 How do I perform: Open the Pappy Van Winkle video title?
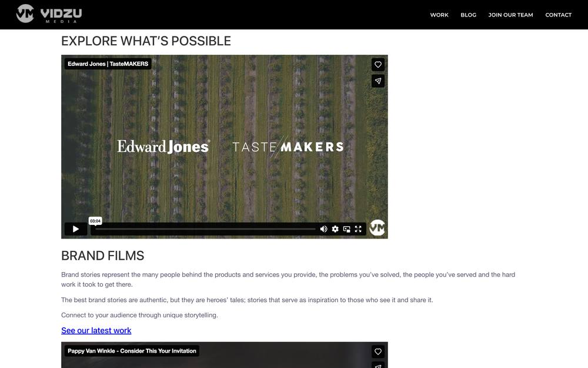132,351
